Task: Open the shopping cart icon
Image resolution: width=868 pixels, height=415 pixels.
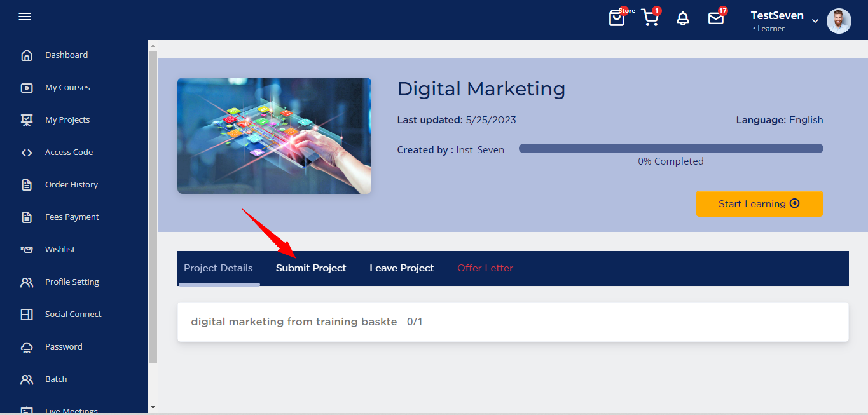Action: (650, 18)
